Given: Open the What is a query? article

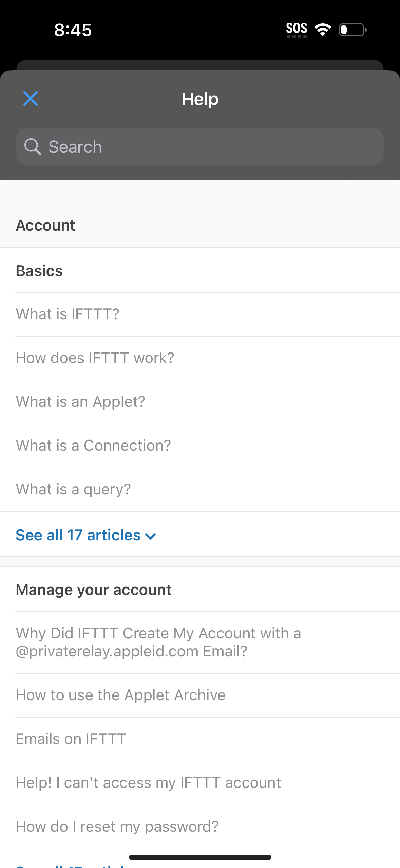Looking at the screenshot, I should (x=73, y=489).
